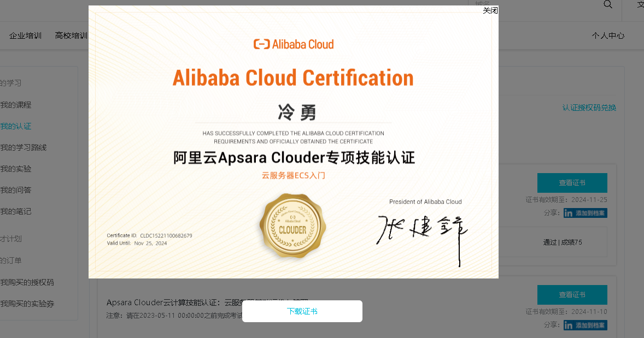This screenshot has height=338, width=644.
Task: Click the 关闭 button to close the certificate
Action: 490,10
